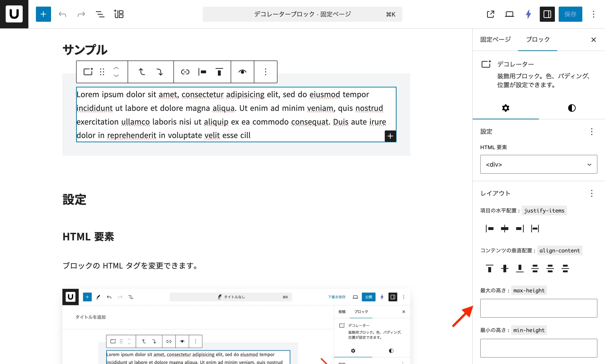Viewport: 605px width, 364px height.
Task: Set justify-items to left
Action: tap(489, 229)
